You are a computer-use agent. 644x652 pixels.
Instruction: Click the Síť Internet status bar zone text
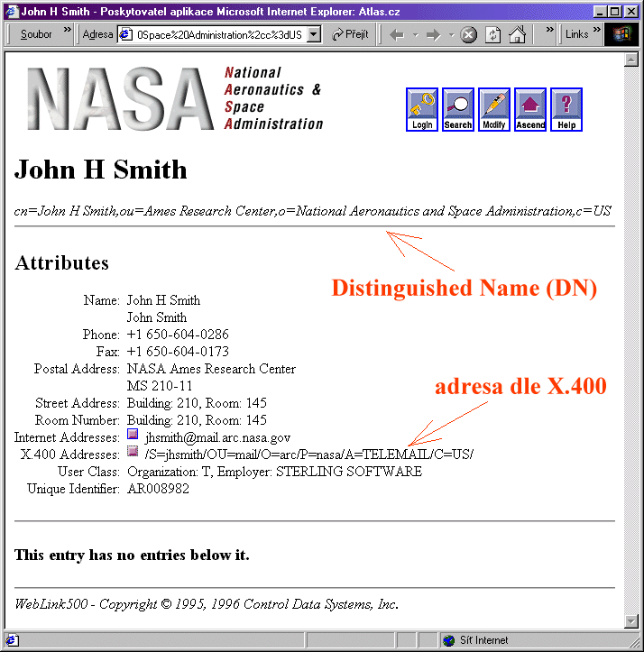(483, 640)
